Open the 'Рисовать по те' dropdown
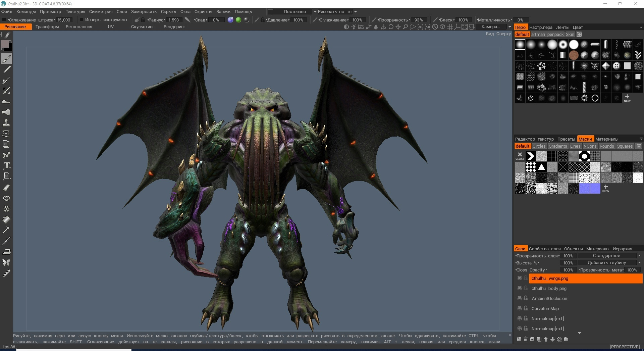Screen dimensions: 644x351 tap(356, 12)
